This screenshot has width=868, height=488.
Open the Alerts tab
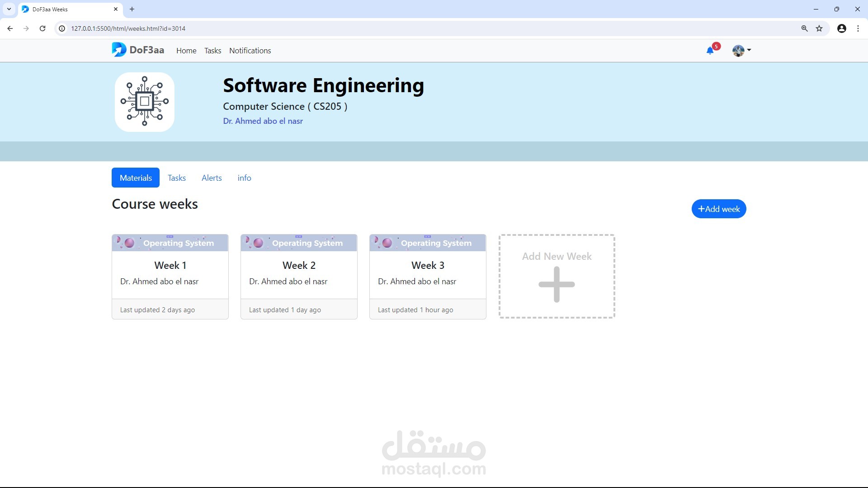(212, 178)
